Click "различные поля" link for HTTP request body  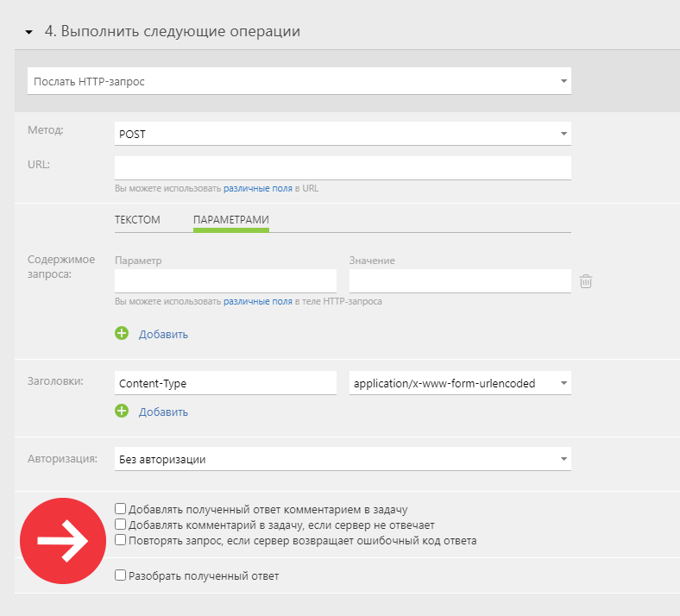(x=258, y=301)
